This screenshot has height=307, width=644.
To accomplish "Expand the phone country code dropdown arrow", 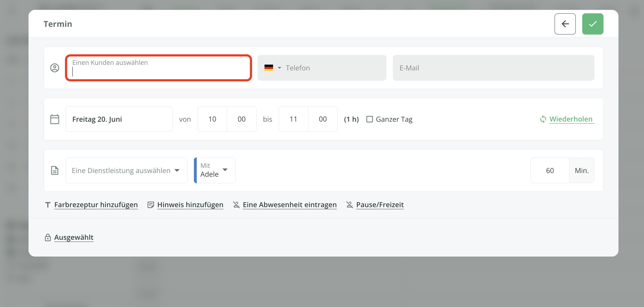I will (279, 68).
